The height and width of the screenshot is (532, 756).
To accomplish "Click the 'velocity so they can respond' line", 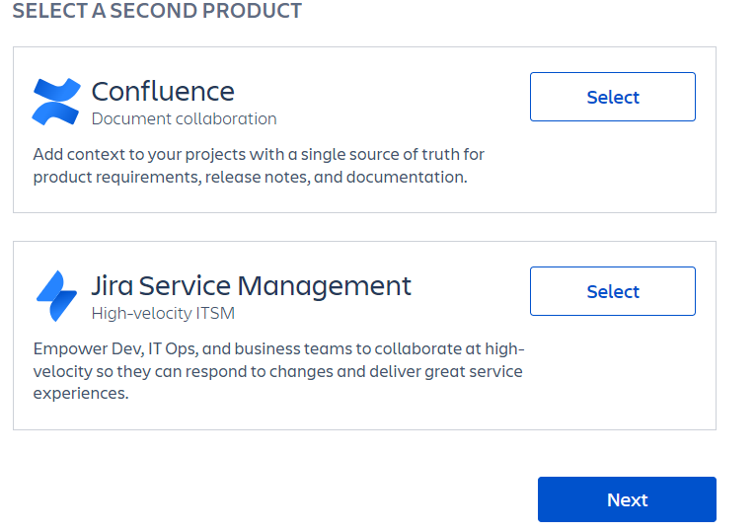I will (x=277, y=371).
